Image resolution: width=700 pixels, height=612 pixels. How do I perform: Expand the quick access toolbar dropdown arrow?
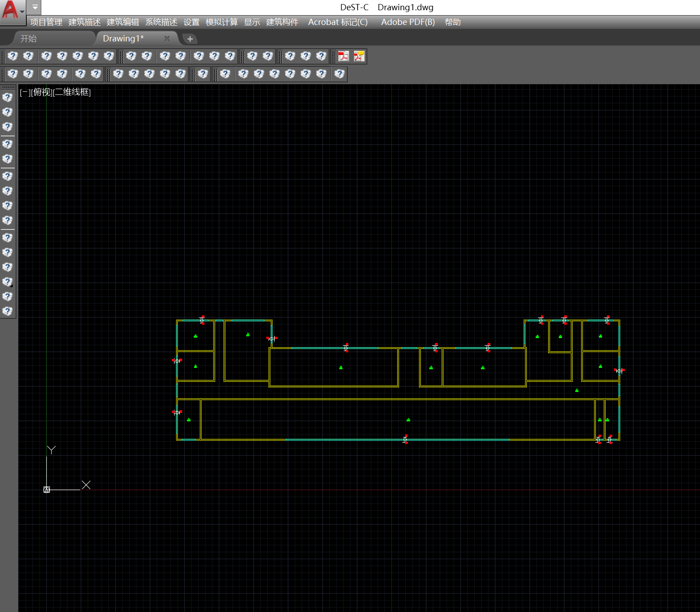point(34,7)
